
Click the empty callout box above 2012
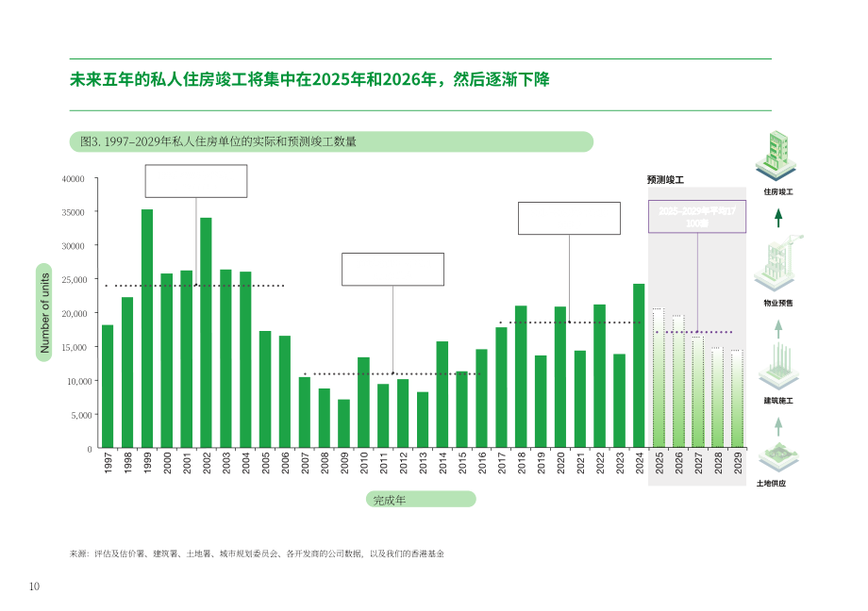coord(393,270)
